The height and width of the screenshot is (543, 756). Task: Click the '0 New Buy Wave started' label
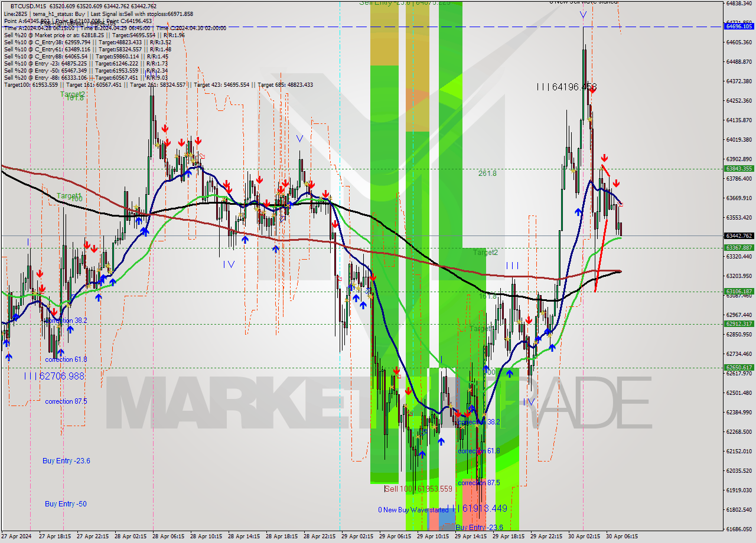[413, 509]
